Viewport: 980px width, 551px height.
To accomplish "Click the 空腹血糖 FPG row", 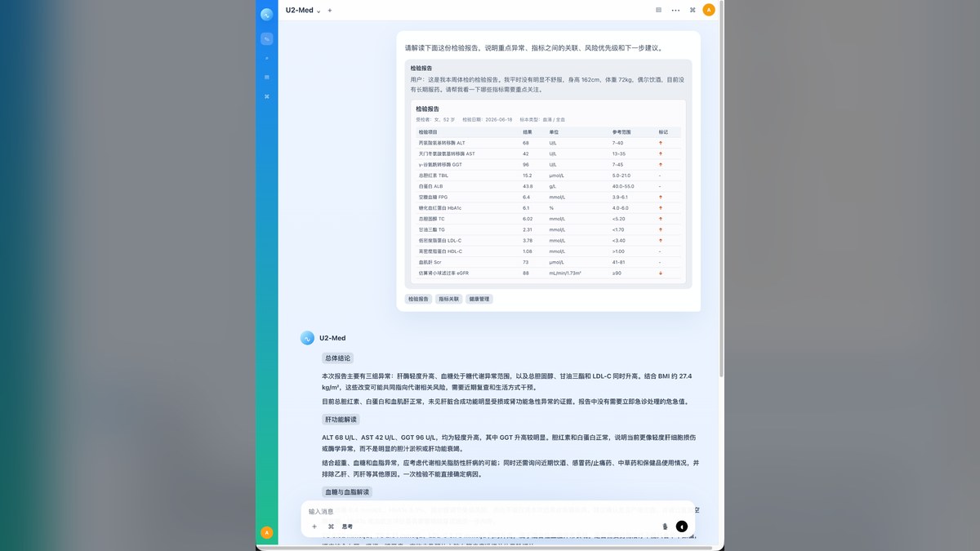I will tap(548, 197).
